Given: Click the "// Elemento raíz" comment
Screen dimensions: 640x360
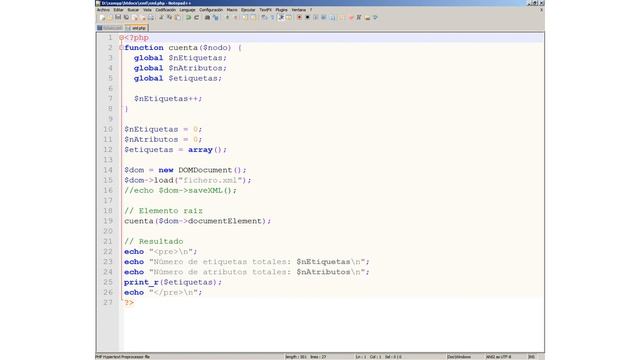Looking at the screenshot, I should (x=163, y=211).
